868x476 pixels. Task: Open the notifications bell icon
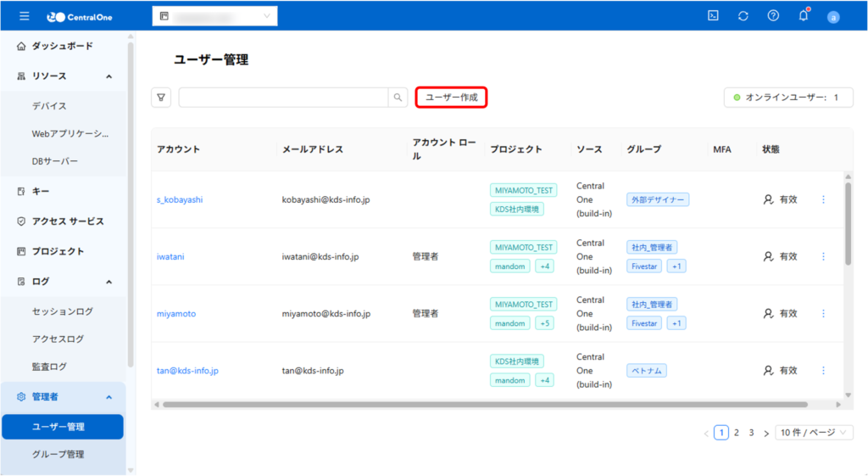pos(803,15)
